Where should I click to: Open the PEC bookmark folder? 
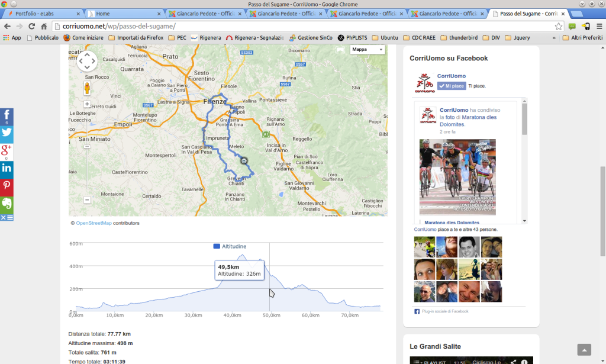[178, 37]
